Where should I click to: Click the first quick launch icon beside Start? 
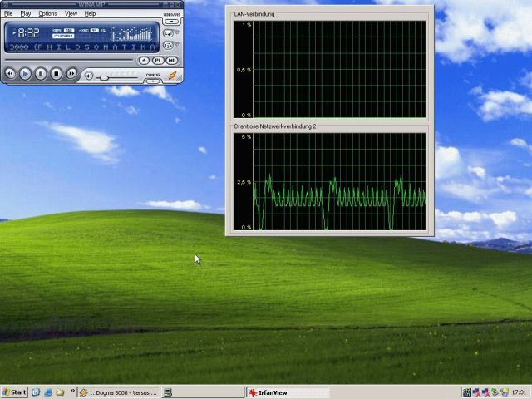(x=36, y=392)
